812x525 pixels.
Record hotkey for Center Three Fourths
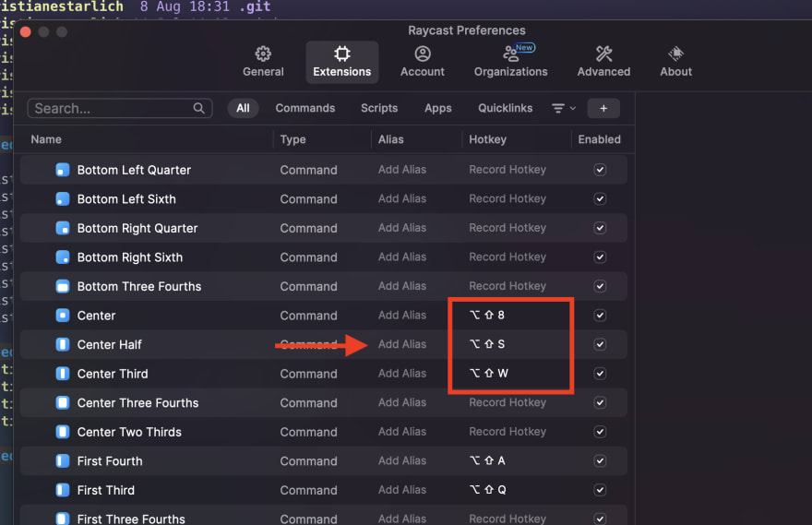pos(507,402)
